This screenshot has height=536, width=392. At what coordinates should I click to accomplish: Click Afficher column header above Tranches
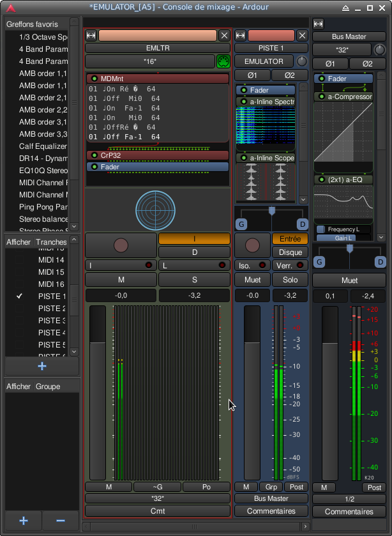(19, 242)
